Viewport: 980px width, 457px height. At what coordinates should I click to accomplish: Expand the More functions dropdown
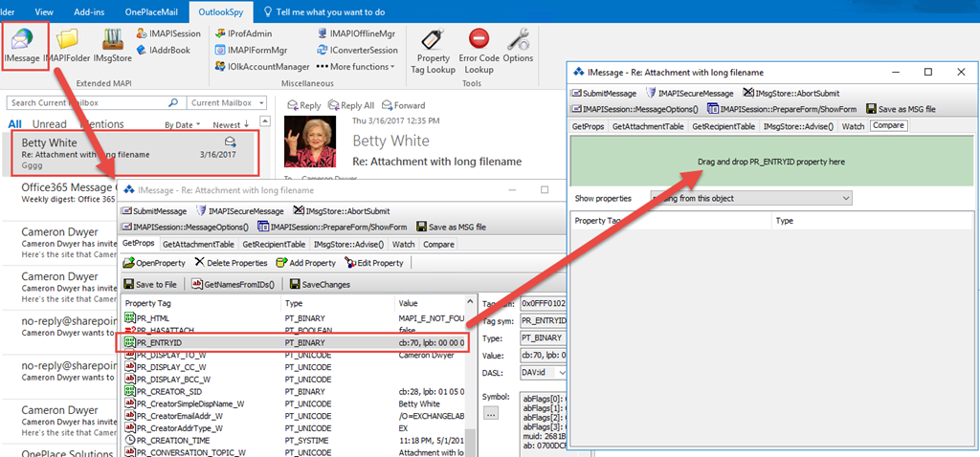[x=363, y=67]
